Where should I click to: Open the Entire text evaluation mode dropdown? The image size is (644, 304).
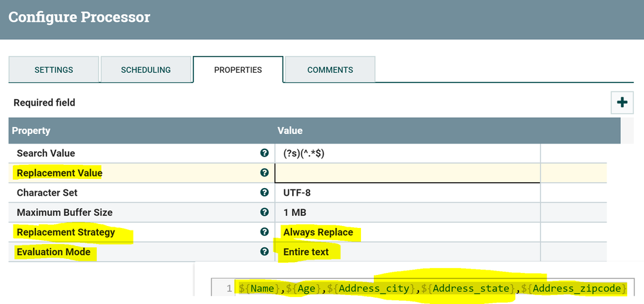(306, 252)
